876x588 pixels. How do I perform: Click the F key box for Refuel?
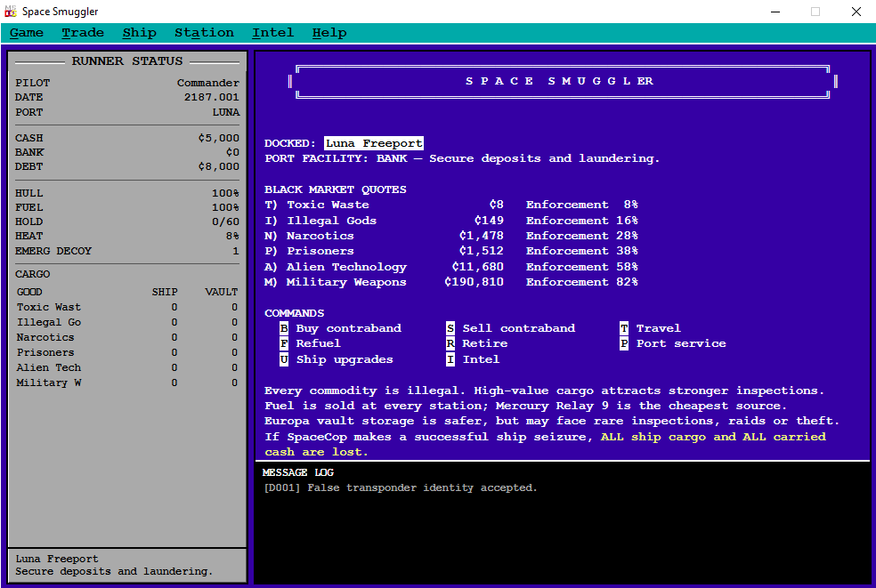pyautogui.click(x=284, y=342)
